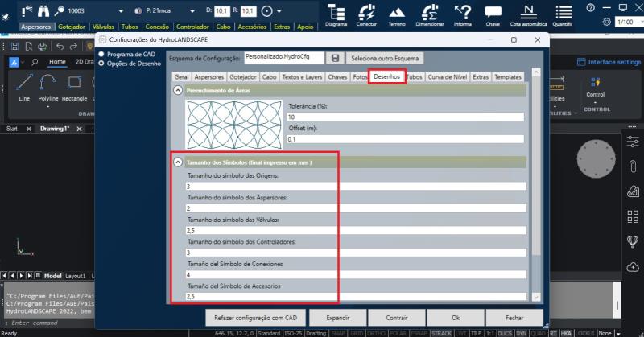Collapse the Tamanho dos Símbolos section
This screenshot has width=644, height=337.
[178, 162]
